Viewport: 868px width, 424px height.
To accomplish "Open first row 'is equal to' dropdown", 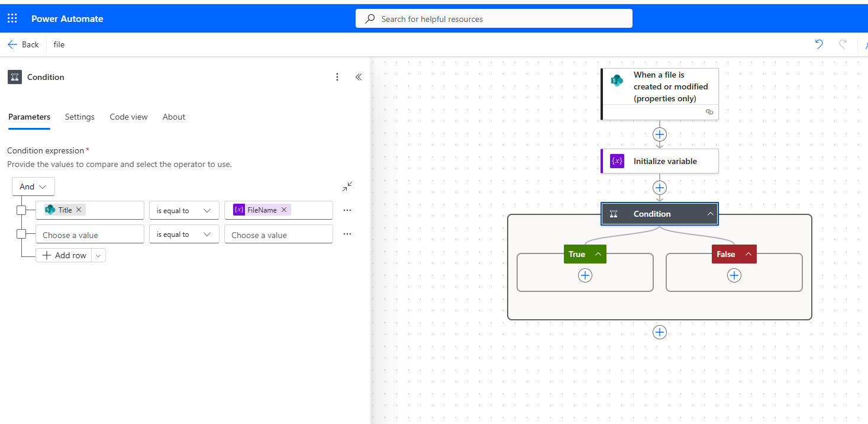I will (183, 210).
